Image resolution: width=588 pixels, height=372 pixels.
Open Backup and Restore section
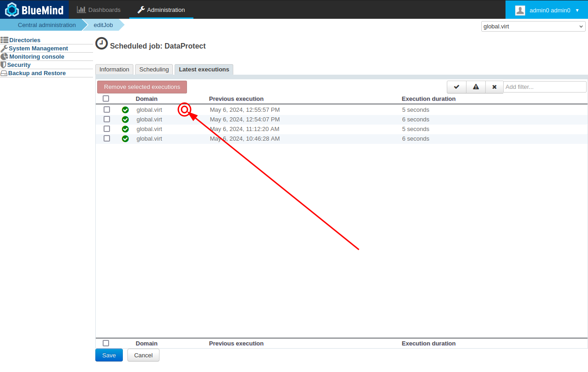tap(37, 73)
